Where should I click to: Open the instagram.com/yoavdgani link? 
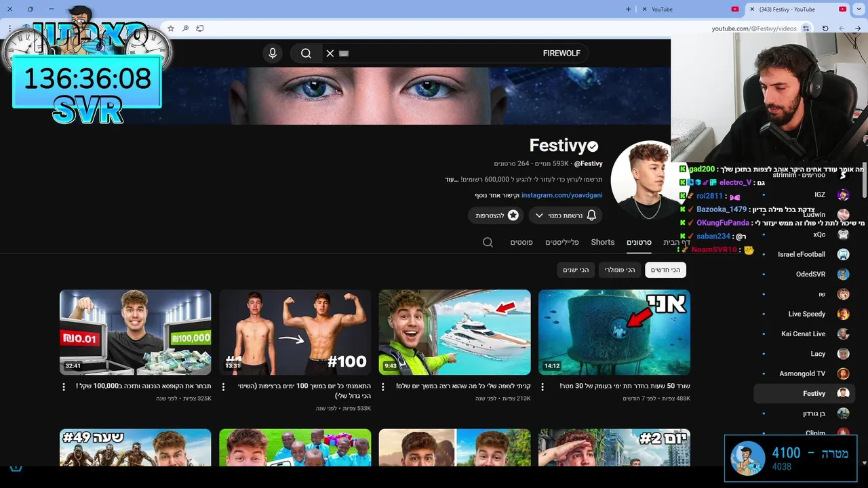(561, 195)
